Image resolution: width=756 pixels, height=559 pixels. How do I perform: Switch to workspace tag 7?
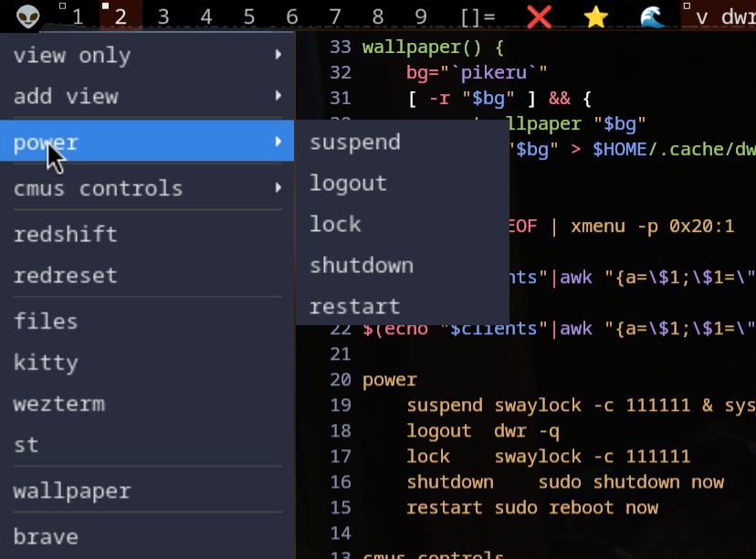335,16
